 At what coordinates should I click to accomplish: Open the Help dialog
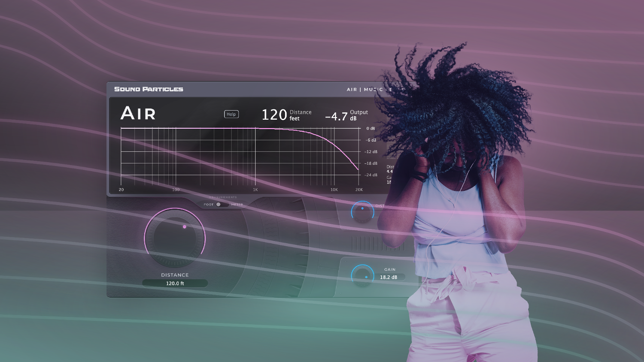(231, 114)
